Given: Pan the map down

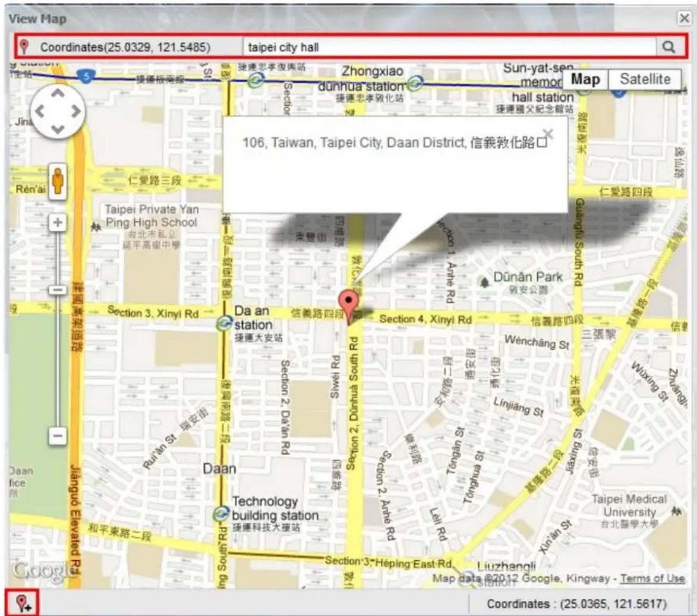Looking at the screenshot, I should pos(58,129).
